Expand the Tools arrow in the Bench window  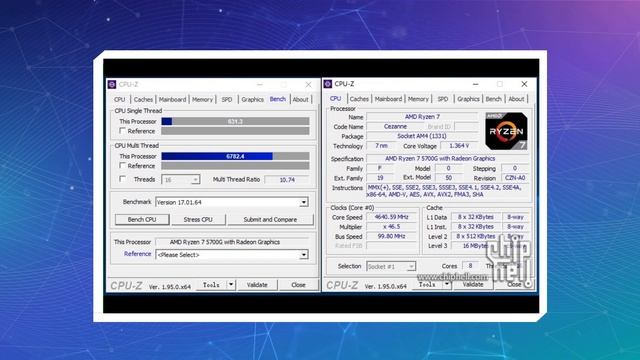point(231,284)
